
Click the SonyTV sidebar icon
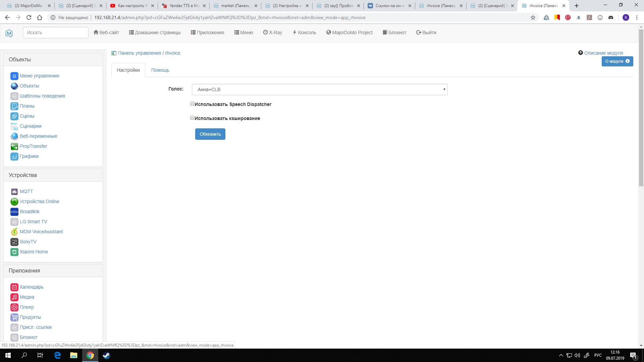[14, 242]
